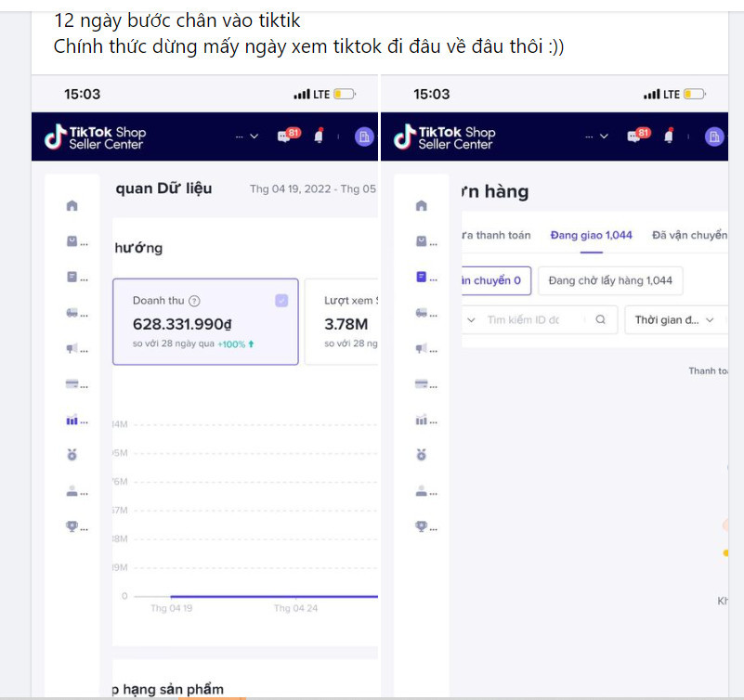The height and width of the screenshot is (700, 744).
Task: Open the date range Thg 04 19, 2022 picker
Action: click(x=313, y=188)
